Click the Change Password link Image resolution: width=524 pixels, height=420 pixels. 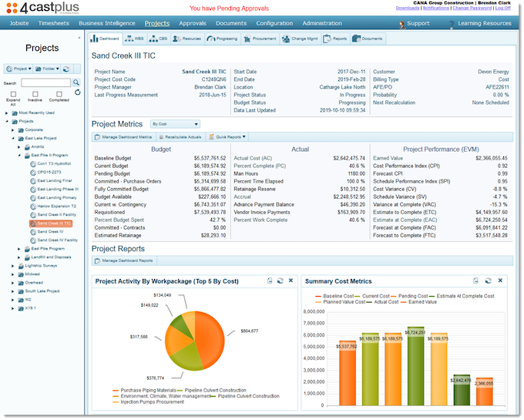(x=472, y=8)
